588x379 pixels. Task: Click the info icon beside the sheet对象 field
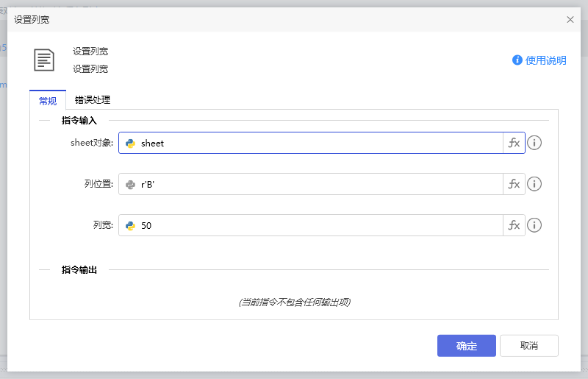click(x=535, y=143)
